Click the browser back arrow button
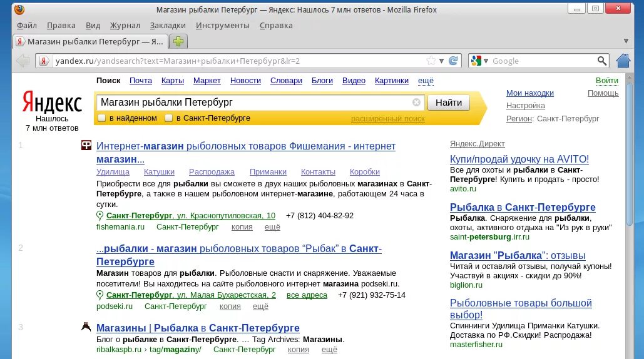The height and width of the screenshot is (359, 644). click(x=23, y=61)
